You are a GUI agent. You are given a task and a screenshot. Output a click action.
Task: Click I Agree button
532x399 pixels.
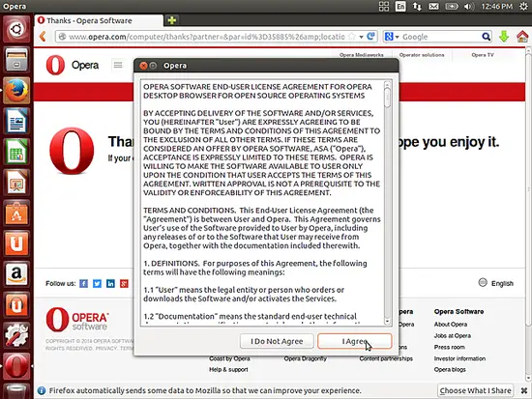pos(355,341)
